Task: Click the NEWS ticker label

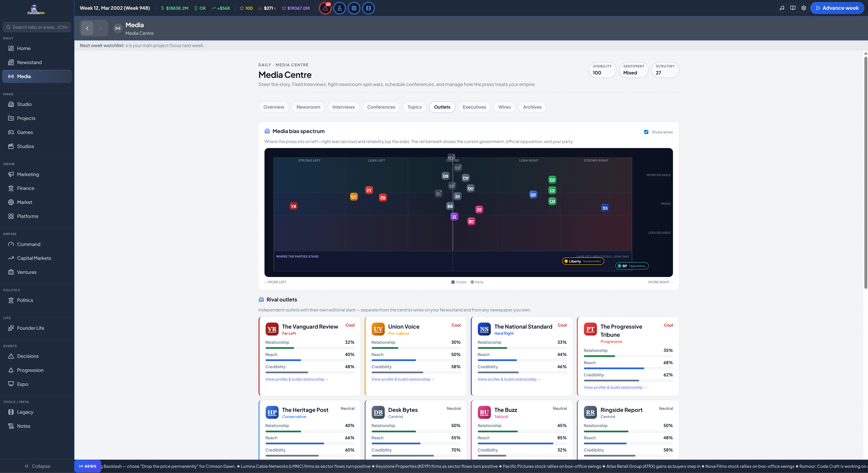Action: coord(88,466)
